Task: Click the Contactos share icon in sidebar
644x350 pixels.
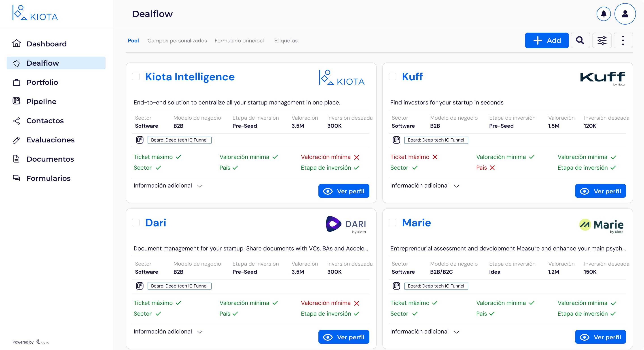Action: tap(17, 121)
